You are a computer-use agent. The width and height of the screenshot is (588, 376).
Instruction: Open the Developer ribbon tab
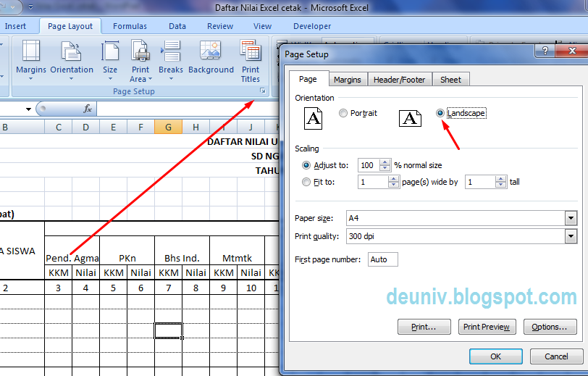click(x=312, y=26)
